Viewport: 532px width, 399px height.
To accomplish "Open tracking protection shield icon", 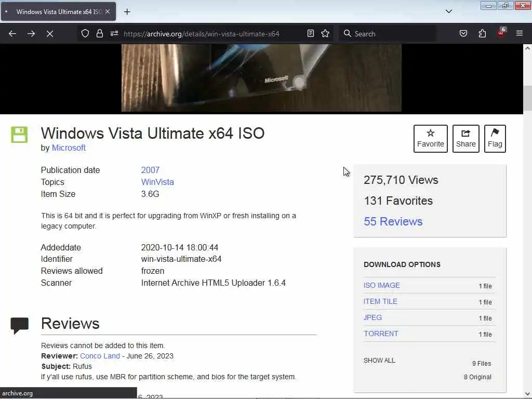I will click(x=85, y=33).
